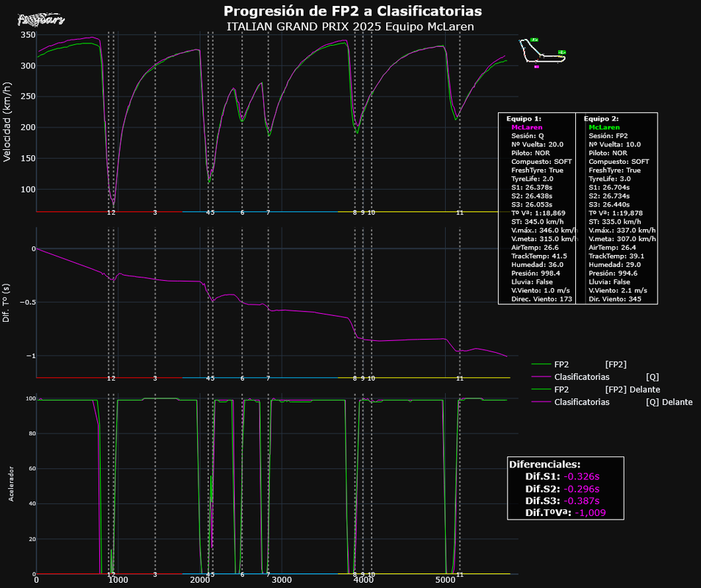Select 'V.meta: 307.0 km/h' row

(x=622, y=239)
